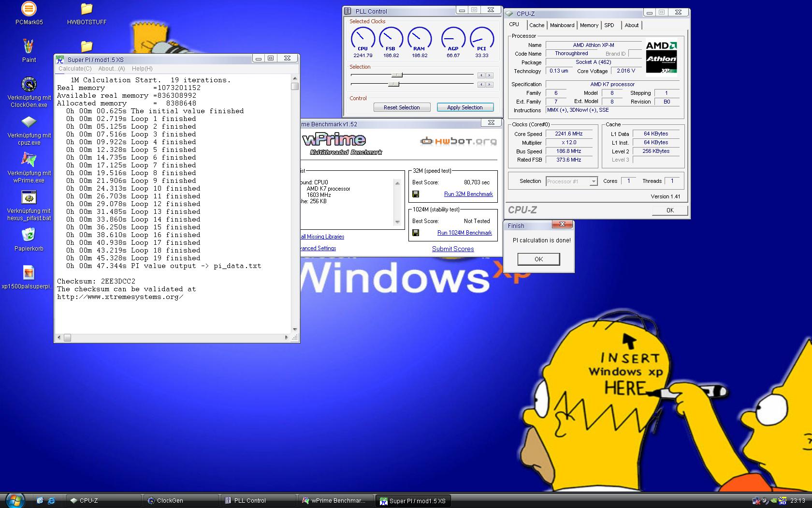Click the lower slider's right step arrow
Screen dimensions: 812x508
coord(490,85)
